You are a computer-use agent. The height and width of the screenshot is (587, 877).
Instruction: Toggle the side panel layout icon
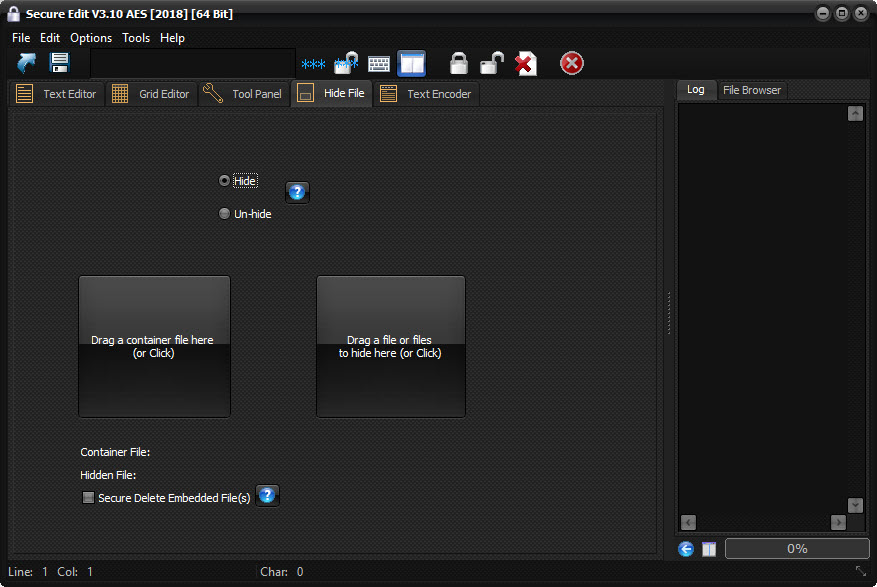click(x=412, y=63)
